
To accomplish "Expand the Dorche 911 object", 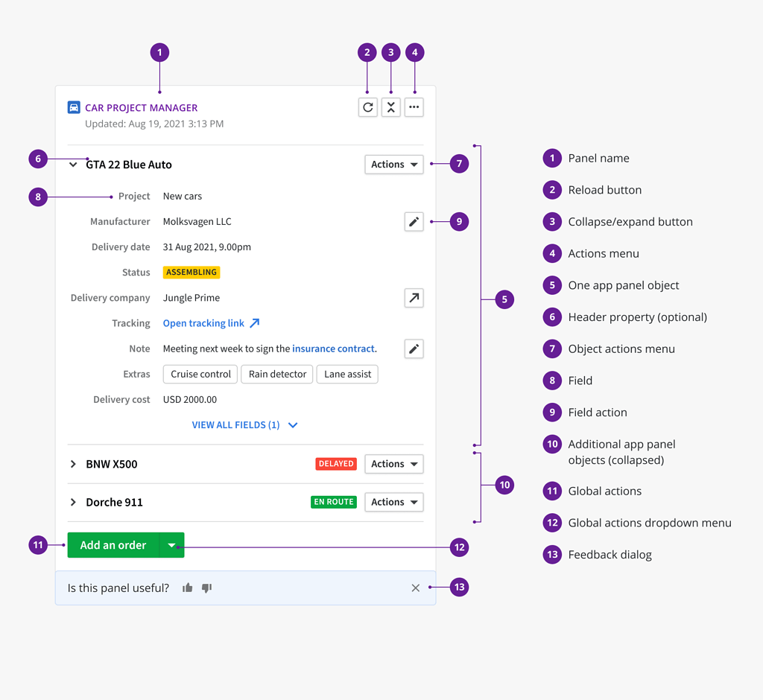I will click(72, 502).
